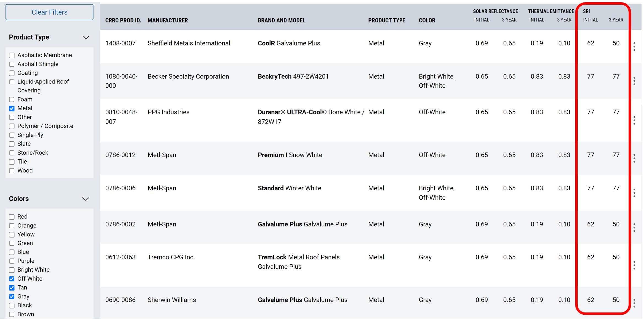Sort by the CRRC Prod ID. column header
This screenshot has width=644, height=321.
coord(123,20)
